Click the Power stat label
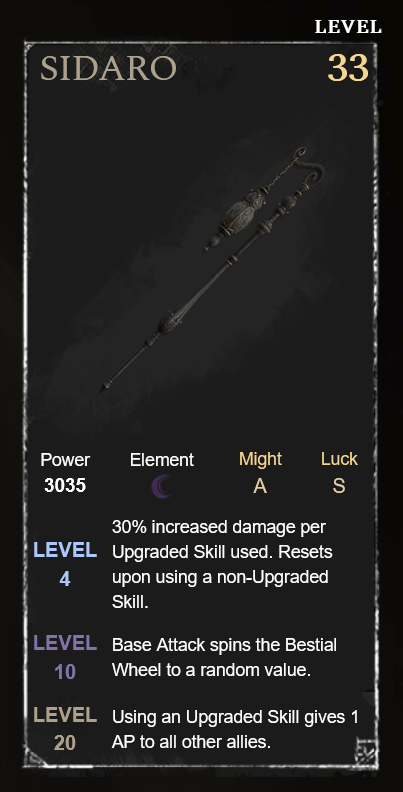 coord(65,460)
